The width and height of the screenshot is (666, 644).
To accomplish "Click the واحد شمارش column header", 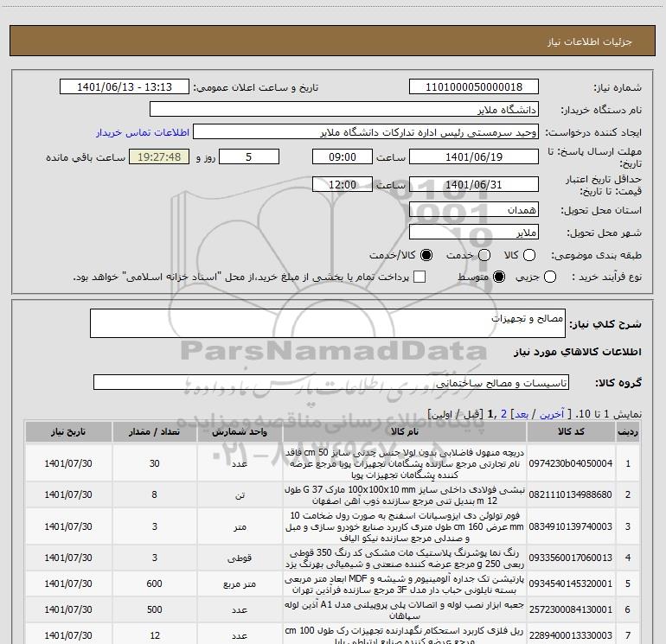I will pyautogui.click(x=240, y=431).
